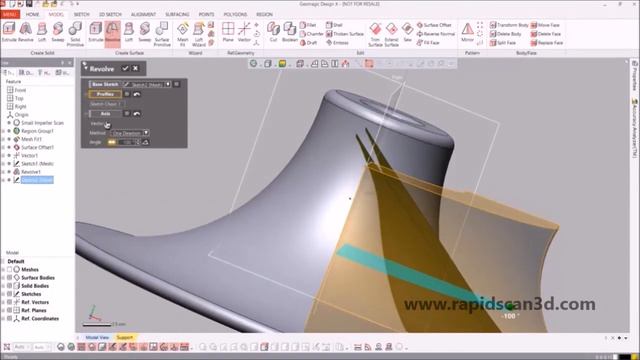The height and width of the screenshot is (360, 640).
Task: Click the Surface Offset tool
Action: click(x=434, y=25)
